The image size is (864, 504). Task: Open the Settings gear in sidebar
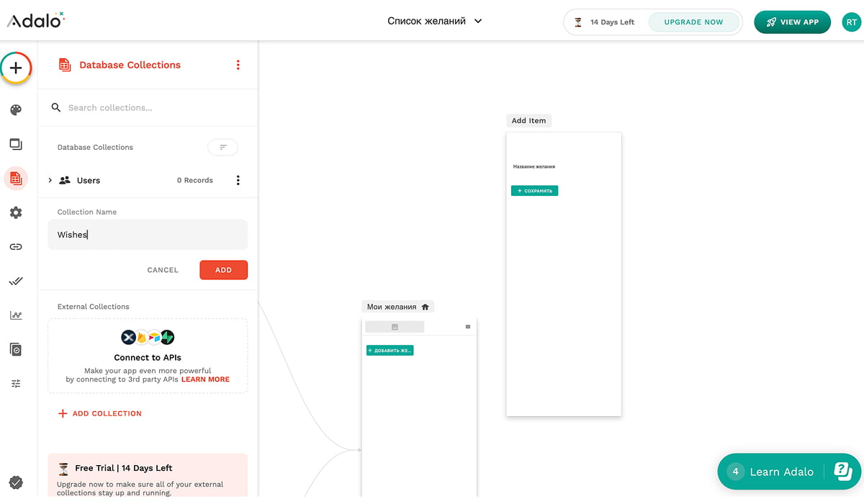(16, 212)
